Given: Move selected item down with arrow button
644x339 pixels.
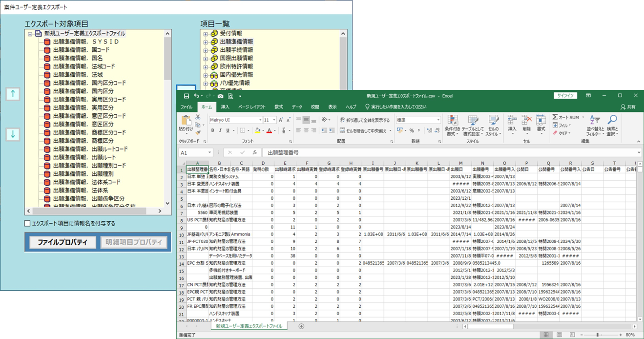Looking at the screenshot, I should point(13,134).
